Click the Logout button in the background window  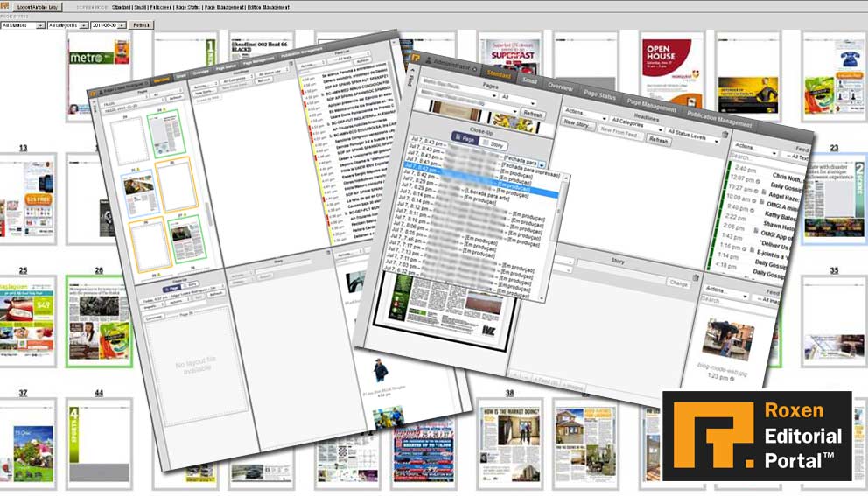tap(37, 7)
